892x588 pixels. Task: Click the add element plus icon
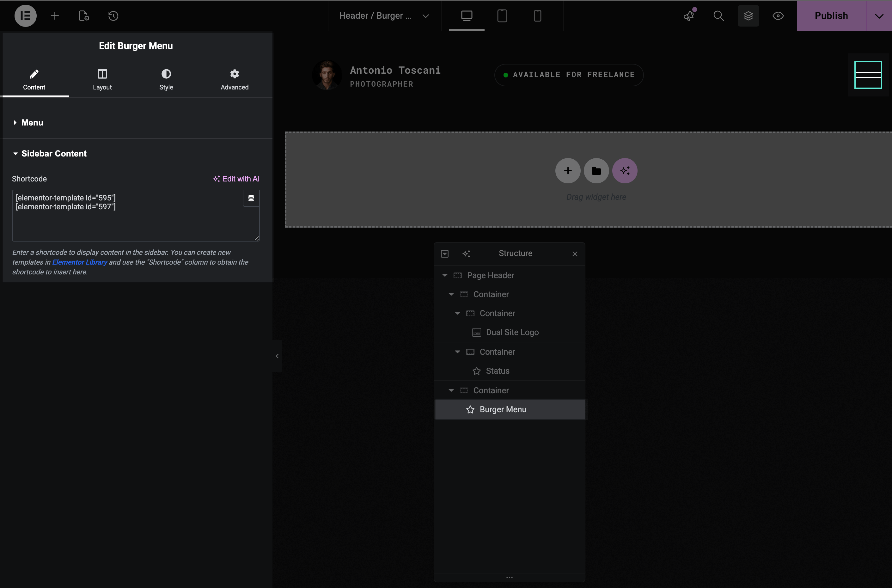pos(55,16)
